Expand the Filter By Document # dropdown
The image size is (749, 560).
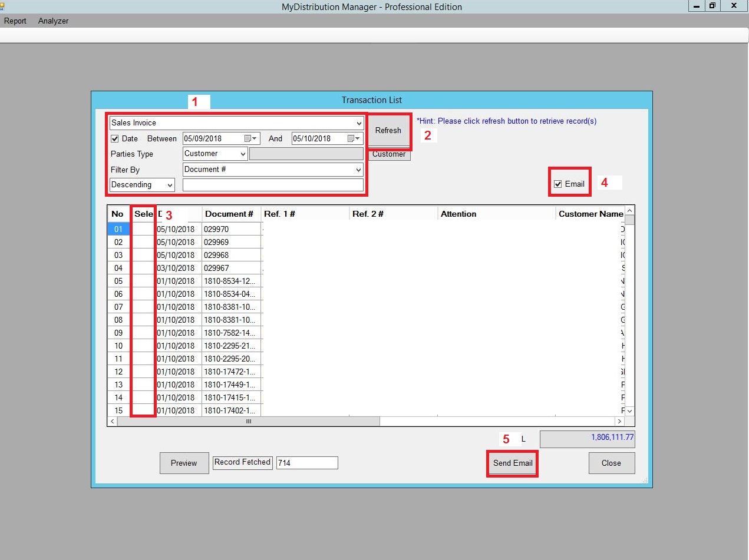click(x=359, y=170)
